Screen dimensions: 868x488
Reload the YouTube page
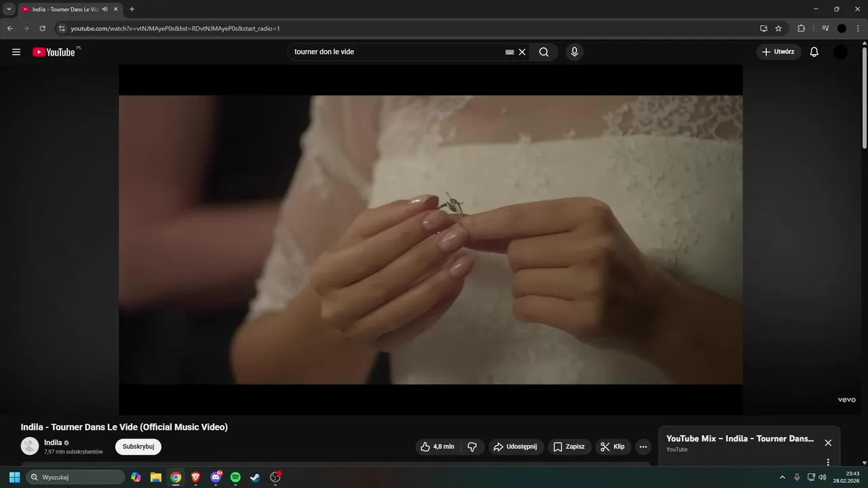pos(43,28)
